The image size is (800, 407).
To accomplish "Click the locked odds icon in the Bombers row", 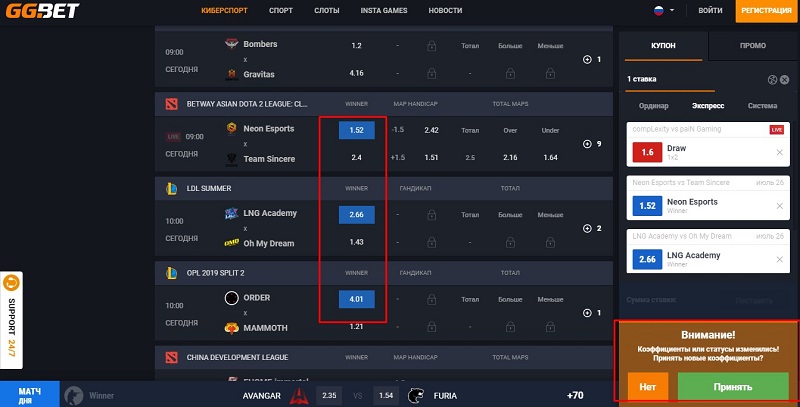I will (431, 46).
